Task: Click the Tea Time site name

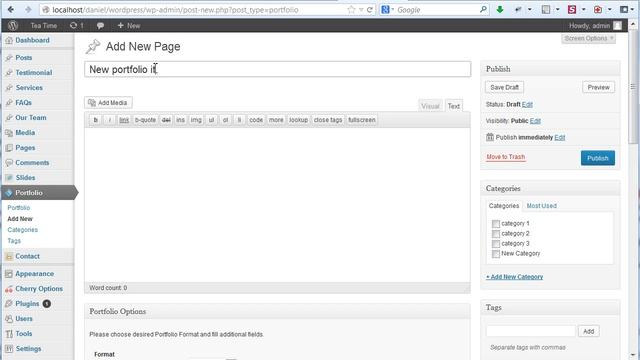Action: point(44,25)
